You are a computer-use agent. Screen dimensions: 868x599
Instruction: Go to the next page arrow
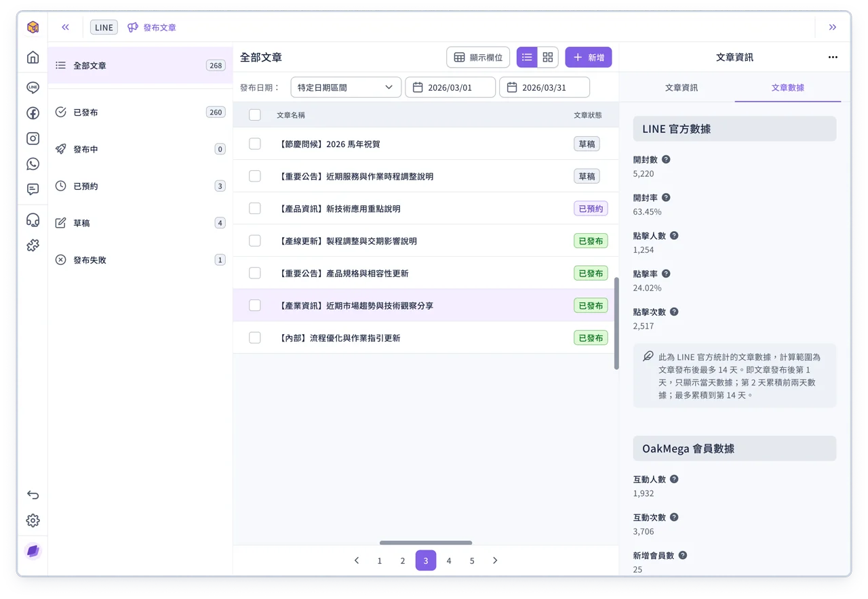point(495,560)
